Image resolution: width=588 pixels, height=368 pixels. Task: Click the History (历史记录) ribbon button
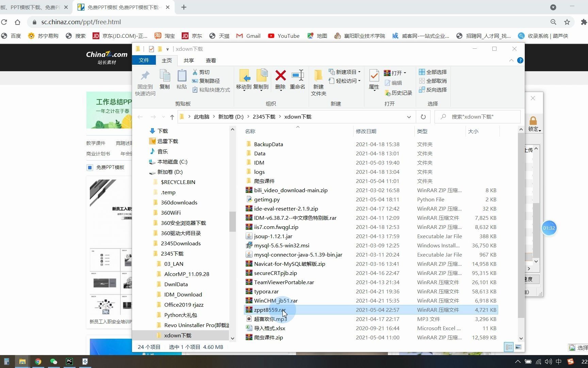pyautogui.click(x=398, y=93)
